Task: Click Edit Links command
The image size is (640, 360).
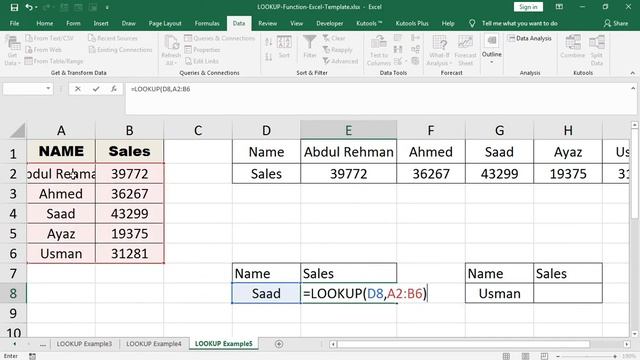Action: coord(202,61)
